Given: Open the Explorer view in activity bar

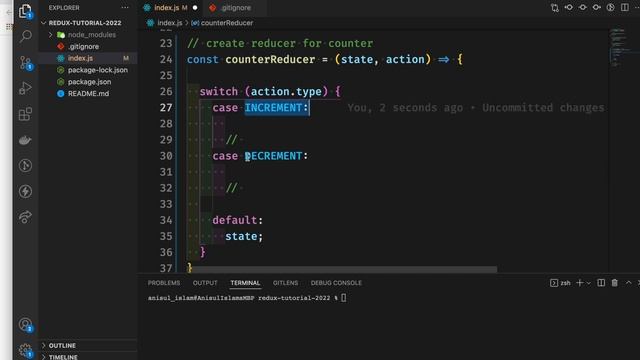Looking at the screenshot, I should point(25,11).
